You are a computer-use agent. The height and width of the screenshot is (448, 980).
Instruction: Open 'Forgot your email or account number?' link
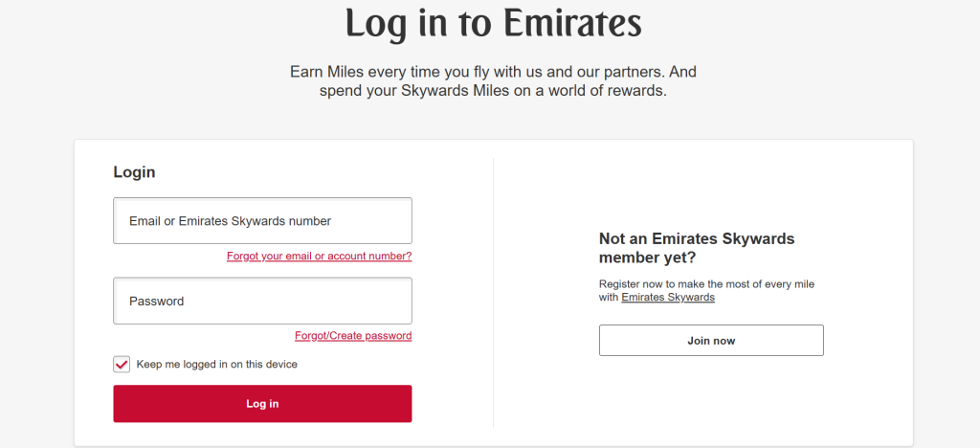coord(319,257)
